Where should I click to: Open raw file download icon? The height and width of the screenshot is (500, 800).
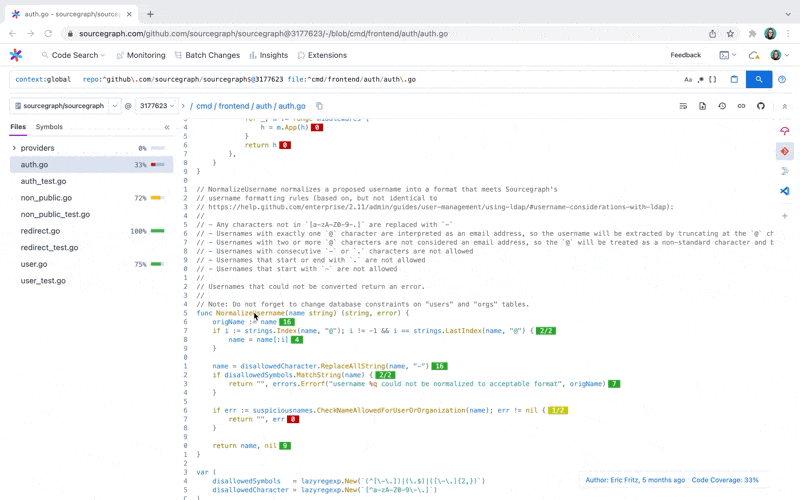[x=703, y=106]
